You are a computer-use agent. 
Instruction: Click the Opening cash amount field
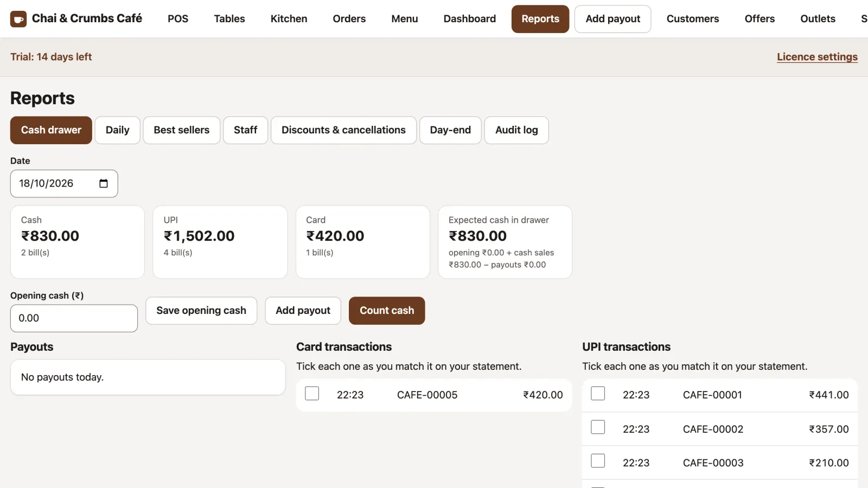[74, 318]
